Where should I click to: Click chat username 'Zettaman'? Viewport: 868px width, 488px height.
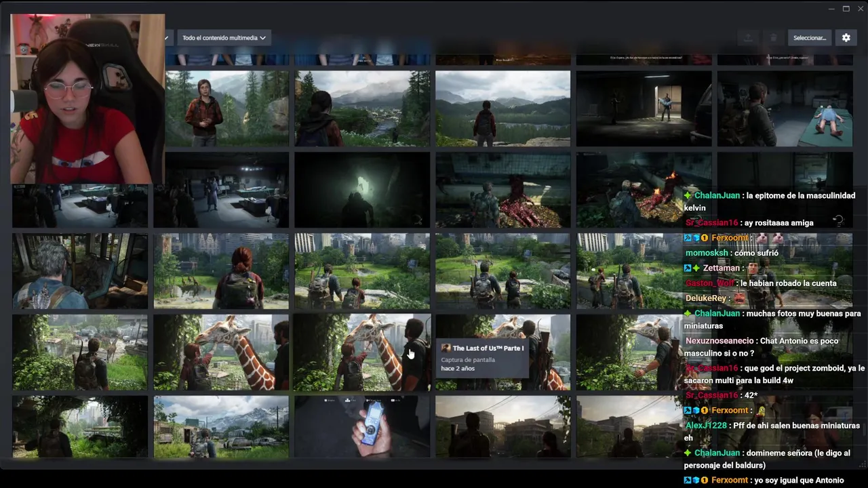[722, 268]
